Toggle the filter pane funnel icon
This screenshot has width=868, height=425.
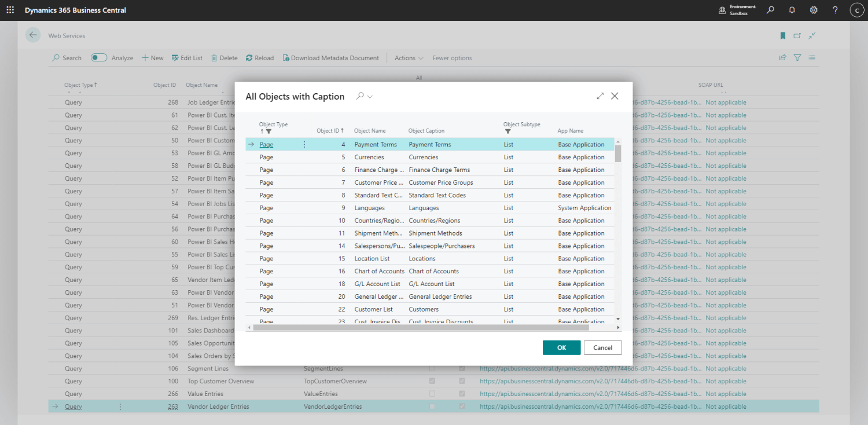coord(797,58)
